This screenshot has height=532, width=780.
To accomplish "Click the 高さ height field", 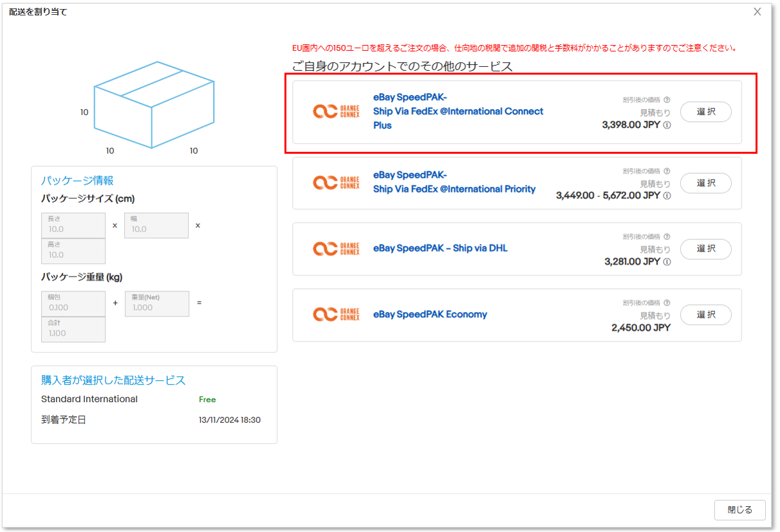I will (x=73, y=251).
